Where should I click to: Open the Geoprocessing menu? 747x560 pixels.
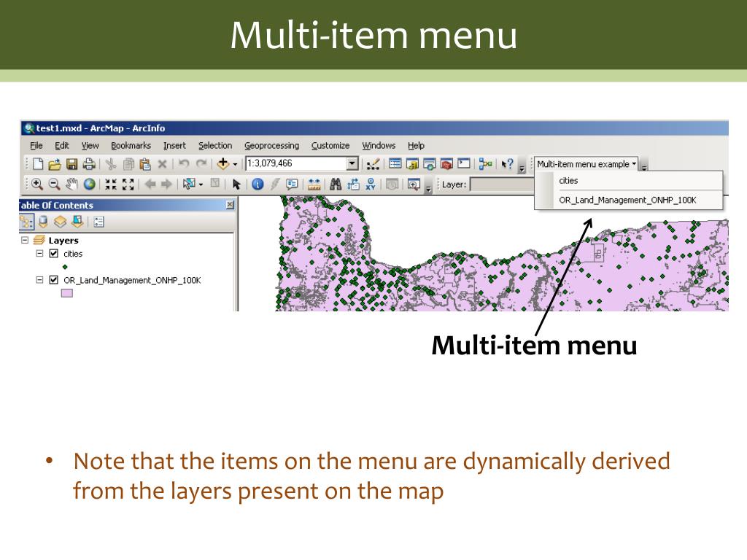pos(271,146)
